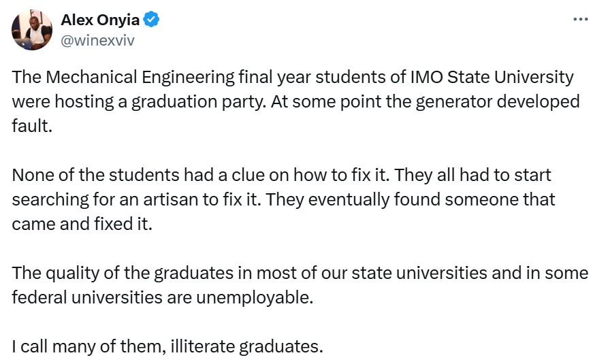Click the line "I call many of them"
Screen dimensions: 593x364
[167, 346]
